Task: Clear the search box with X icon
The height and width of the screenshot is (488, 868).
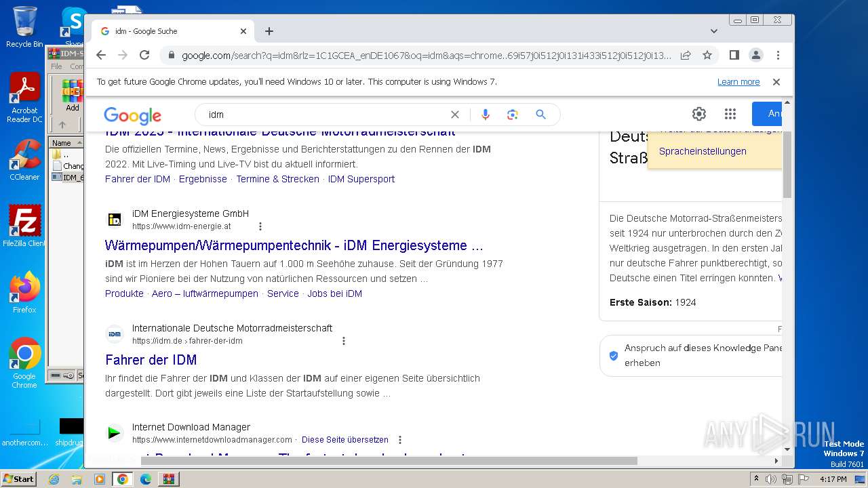Action: click(x=455, y=115)
